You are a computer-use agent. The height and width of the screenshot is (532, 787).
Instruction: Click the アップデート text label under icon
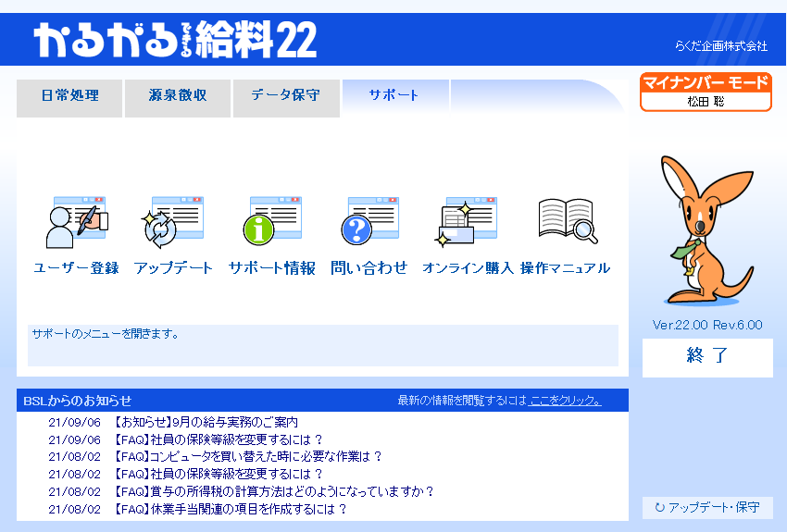(174, 268)
